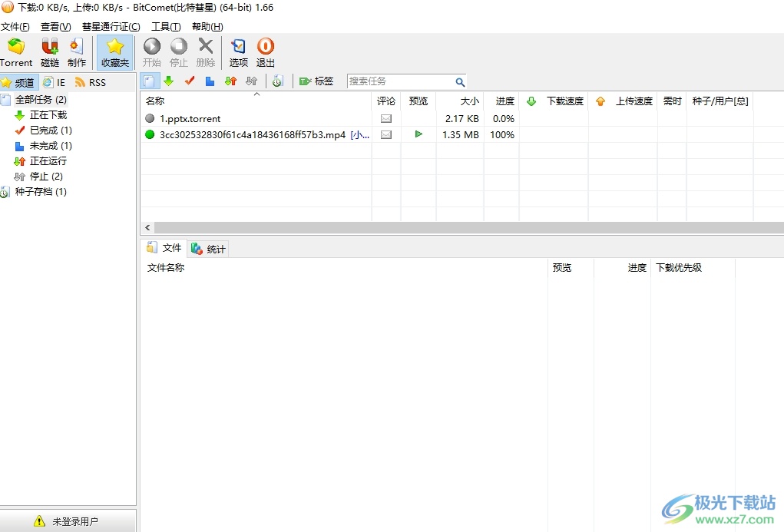Click red checkmark completed filter icon
The image size is (784, 532).
[x=190, y=81]
